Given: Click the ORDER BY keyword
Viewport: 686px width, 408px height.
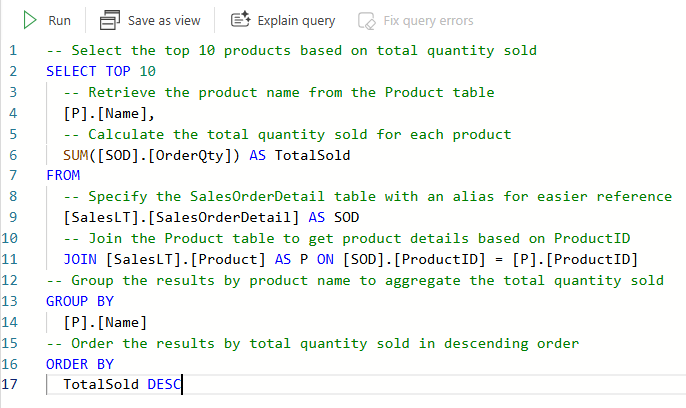Looking at the screenshot, I should tap(80, 364).
